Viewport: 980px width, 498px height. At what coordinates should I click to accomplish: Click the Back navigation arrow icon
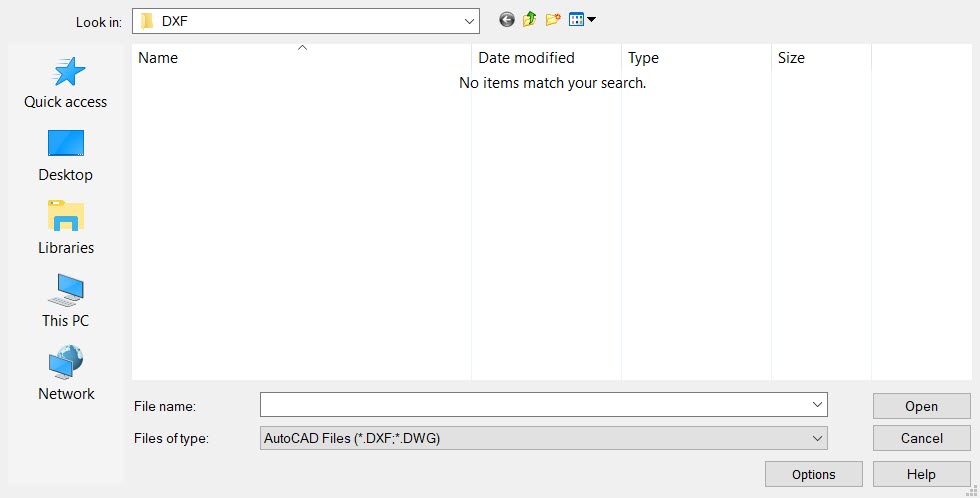click(x=507, y=20)
